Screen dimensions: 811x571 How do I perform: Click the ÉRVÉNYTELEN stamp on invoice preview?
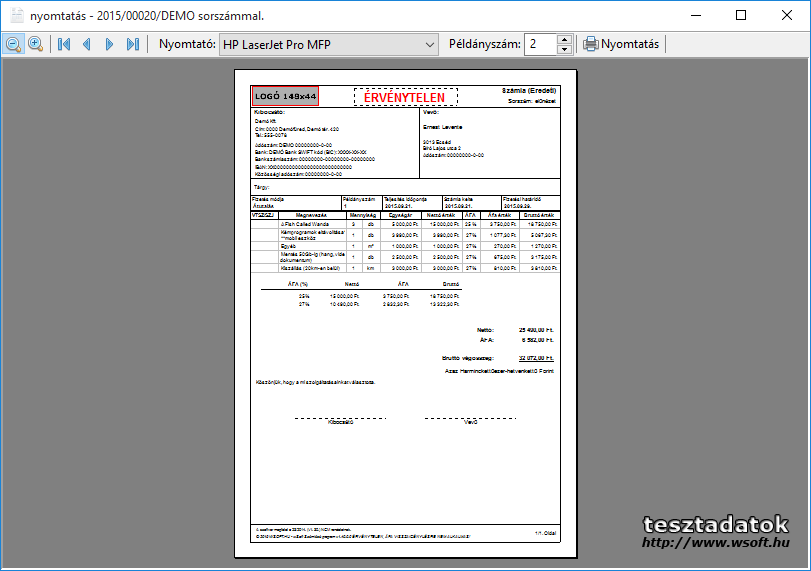(406, 97)
